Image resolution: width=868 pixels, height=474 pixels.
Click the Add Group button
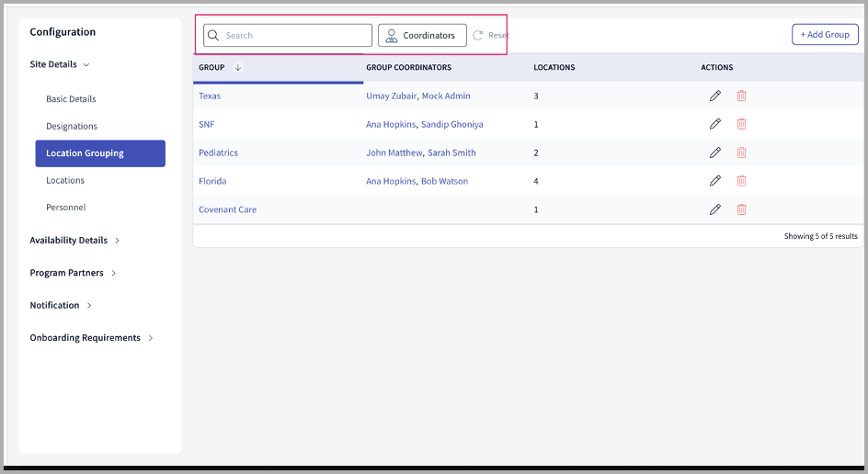click(x=824, y=35)
